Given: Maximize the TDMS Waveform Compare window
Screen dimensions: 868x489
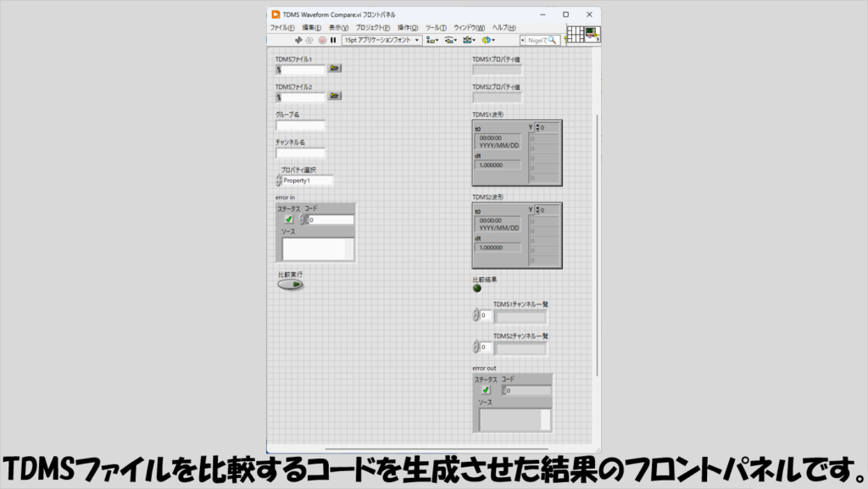Looking at the screenshot, I should click(x=565, y=14).
